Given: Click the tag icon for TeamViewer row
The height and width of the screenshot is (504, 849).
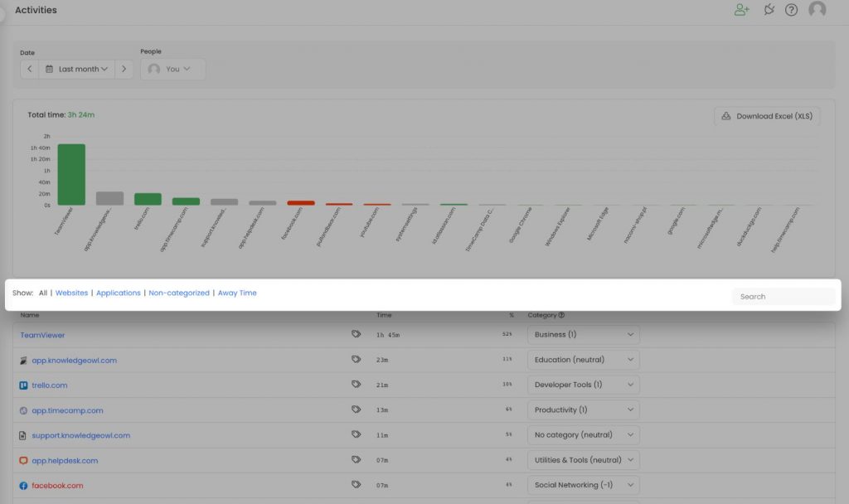Looking at the screenshot, I should (x=356, y=334).
